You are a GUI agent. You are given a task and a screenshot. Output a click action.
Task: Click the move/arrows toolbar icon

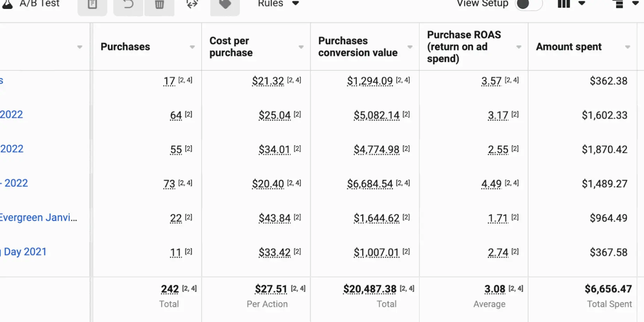192,5
